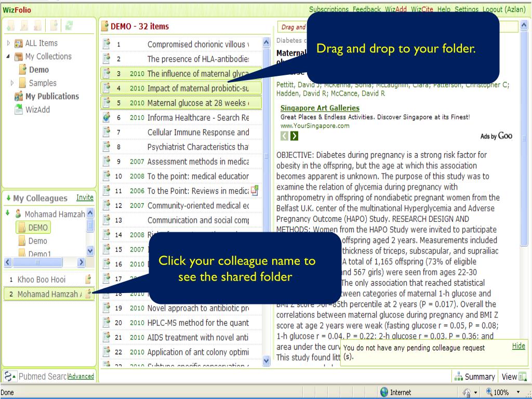This screenshot has height=399, width=532.
Task: Collapse the My Colleagues panel with green arrow
Action: coord(8,198)
